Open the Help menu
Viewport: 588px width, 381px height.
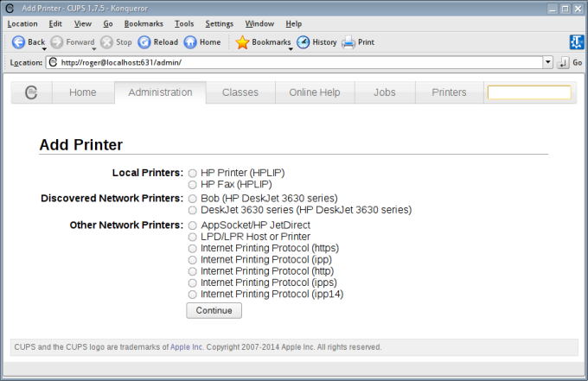pos(294,24)
